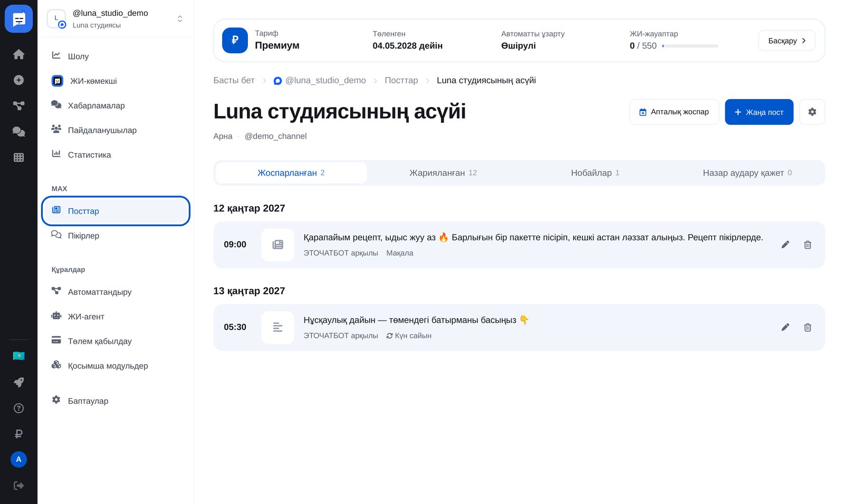Screen dimensions: 844x504
Task: Edit the 05:30 scheduled post
Action: [x=785, y=327]
